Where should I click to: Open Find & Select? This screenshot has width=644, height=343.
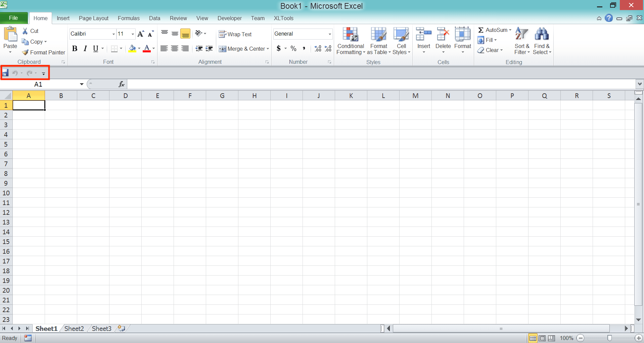click(542, 40)
